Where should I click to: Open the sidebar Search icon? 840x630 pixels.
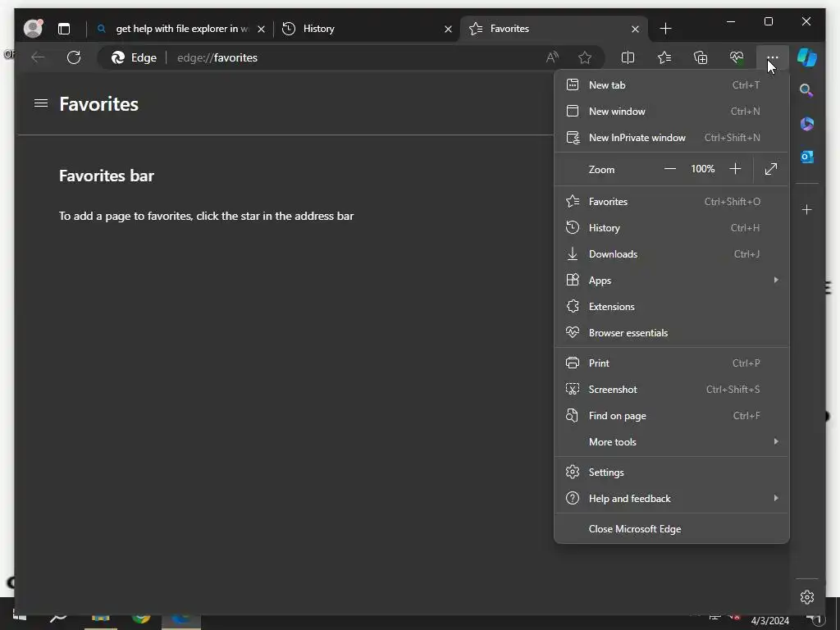pyautogui.click(x=807, y=90)
